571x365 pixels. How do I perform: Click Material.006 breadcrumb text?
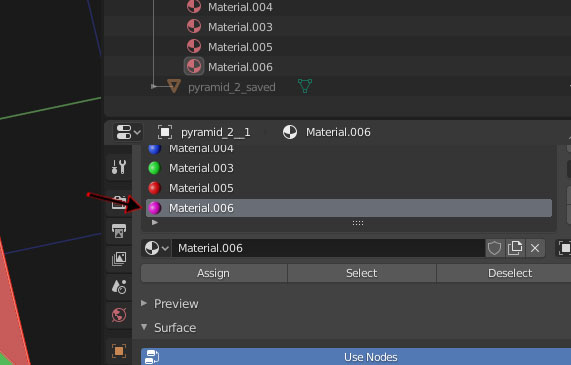(338, 132)
